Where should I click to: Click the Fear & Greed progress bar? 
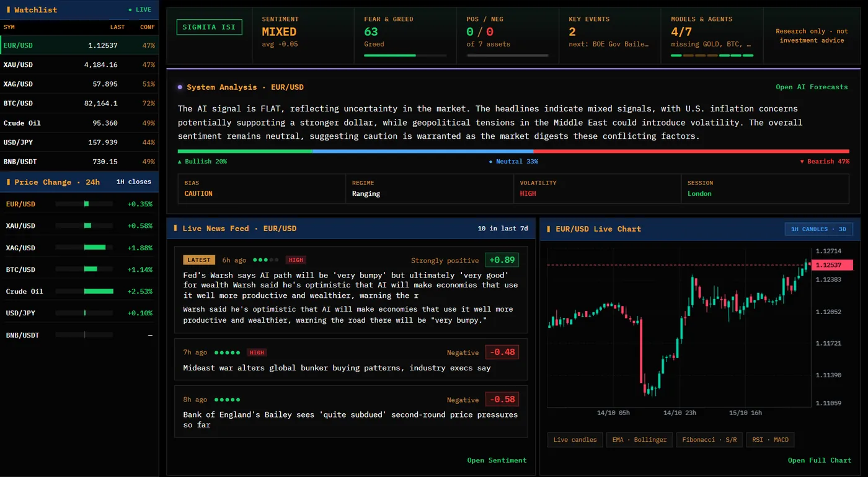click(405, 55)
